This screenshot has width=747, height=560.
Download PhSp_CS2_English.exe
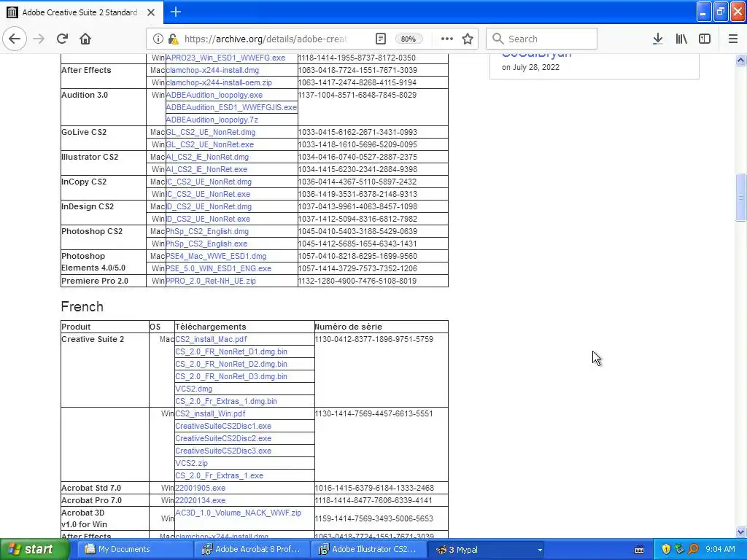tap(206, 244)
